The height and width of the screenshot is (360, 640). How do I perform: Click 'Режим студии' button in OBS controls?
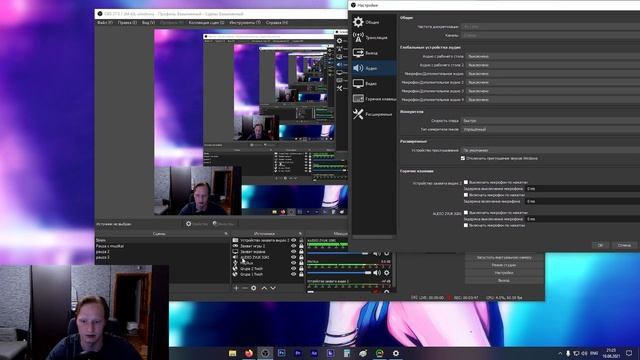[504, 265]
